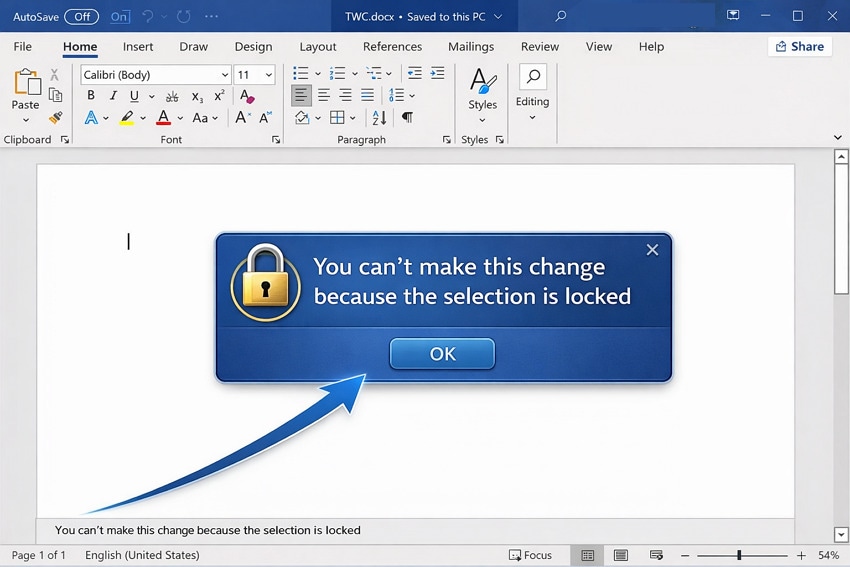Clear all formatting with eraser icon
Screen dimensions: 850x567
[x=247, y=96]
